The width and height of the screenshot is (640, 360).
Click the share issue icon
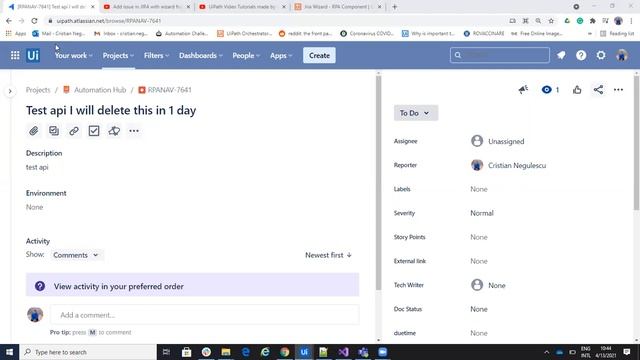[x=598, y=90]
